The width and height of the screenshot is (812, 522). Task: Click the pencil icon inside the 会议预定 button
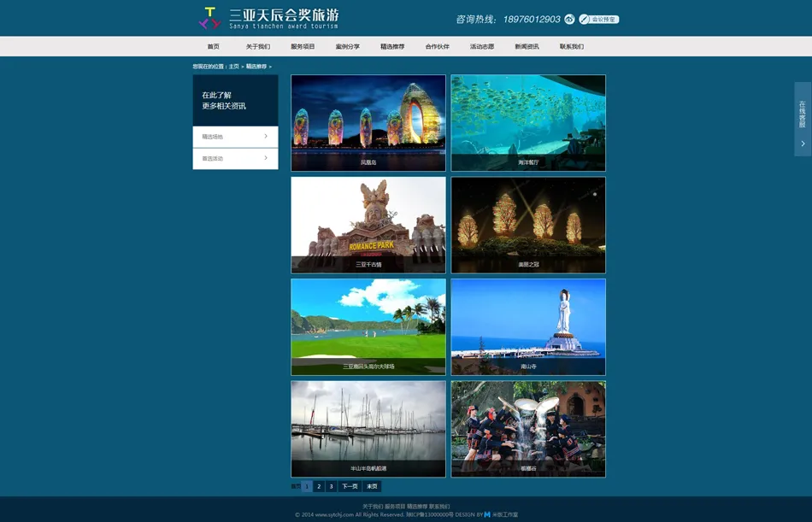tap(584, 18)
